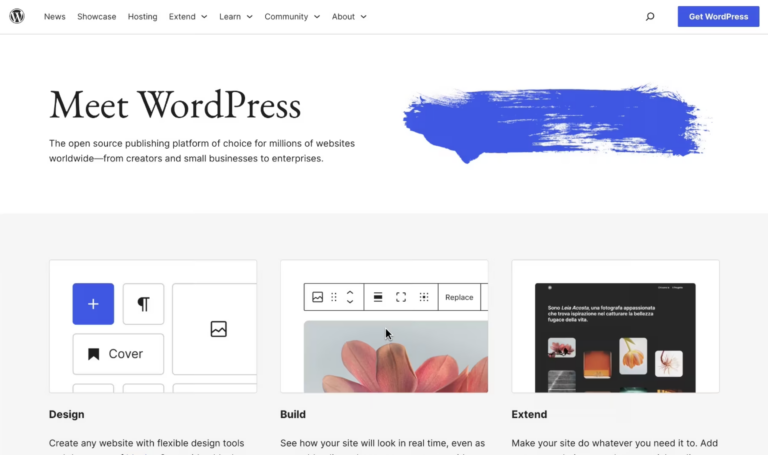Click the Design heading
Screen dimensions: 768x455
click(67, 414)
